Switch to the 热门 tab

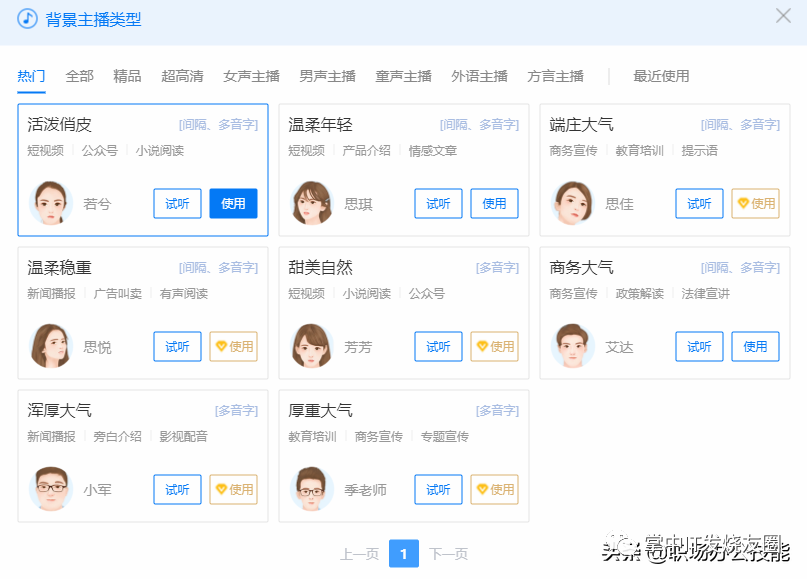(31, 76)
